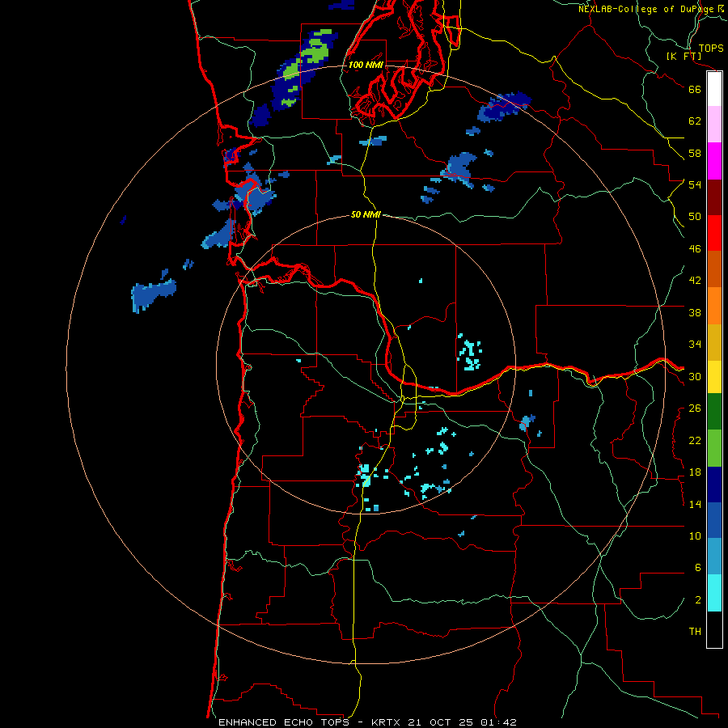The image size is (728, 728).
Task: Select the cyan legend swatch
Action: 714,594
